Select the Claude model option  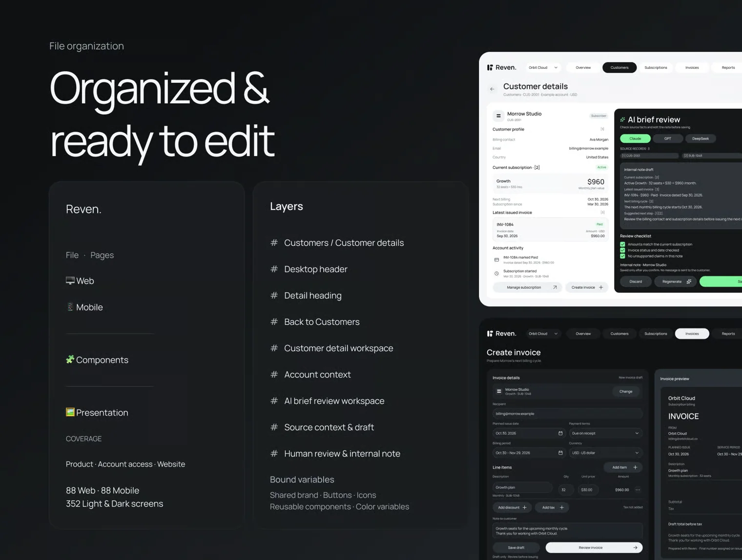tap(635, 139)
